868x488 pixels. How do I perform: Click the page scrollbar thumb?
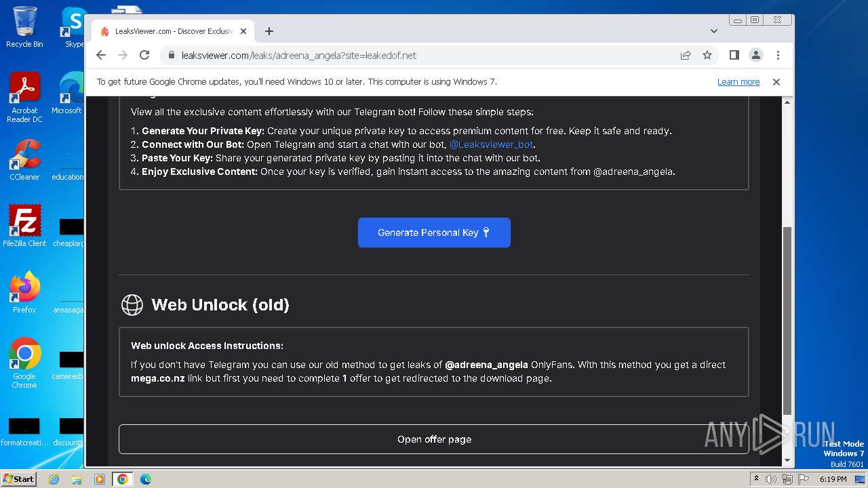click(787, 320)
